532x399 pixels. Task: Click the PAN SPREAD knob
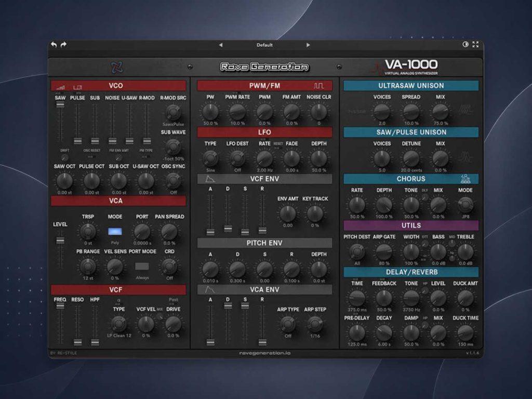pos(169,231)
